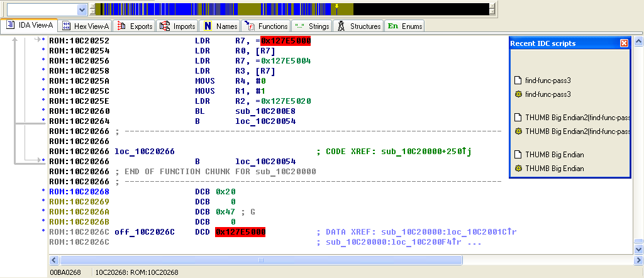Click the loc_10C20266 label
This screenshot has height=278, width=644.
145,152
